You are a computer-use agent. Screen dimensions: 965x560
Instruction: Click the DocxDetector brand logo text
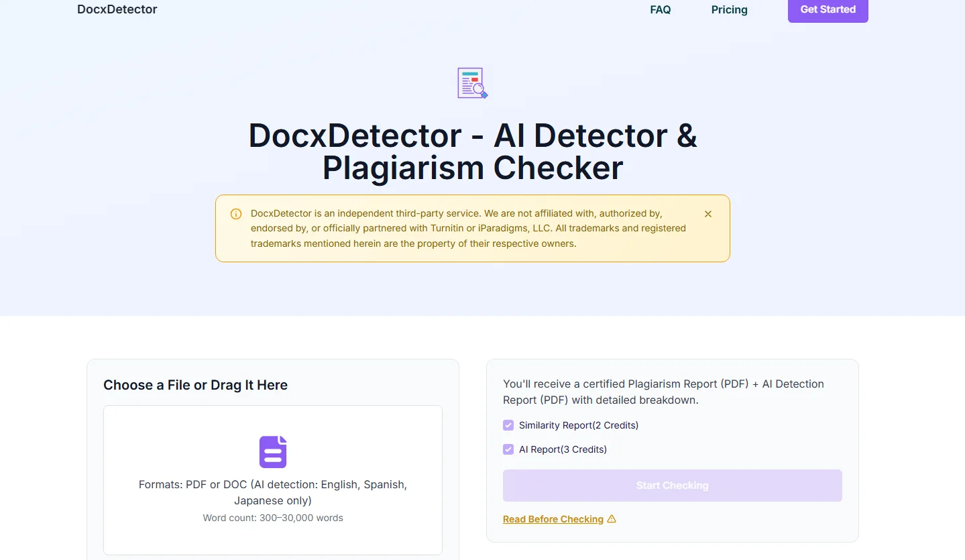(x=117, y=9)
